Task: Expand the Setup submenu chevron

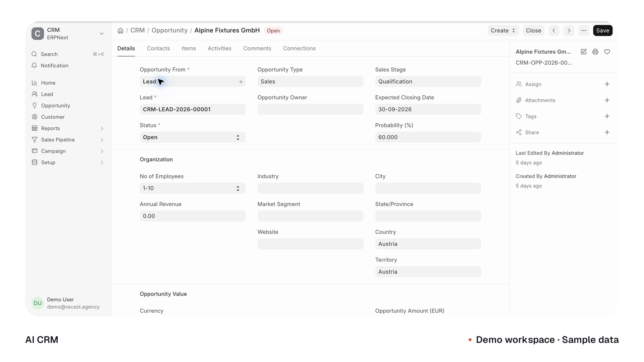Action: coord(102,163)
